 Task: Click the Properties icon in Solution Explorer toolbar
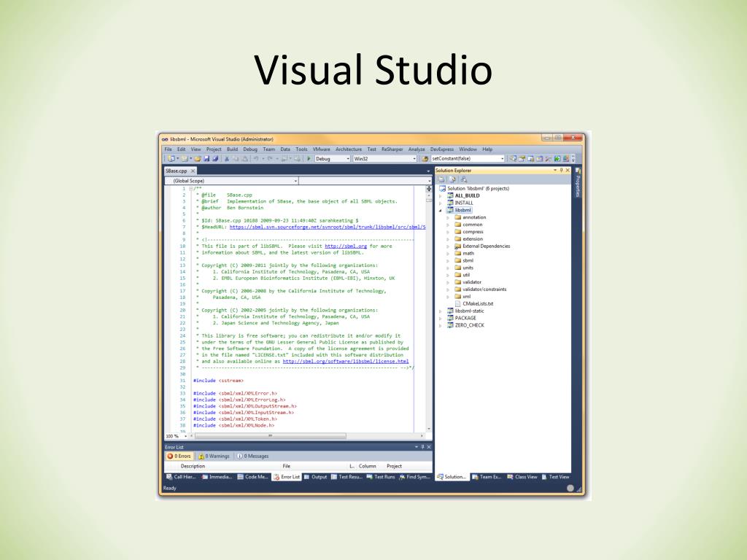click(x=441, y=179)
